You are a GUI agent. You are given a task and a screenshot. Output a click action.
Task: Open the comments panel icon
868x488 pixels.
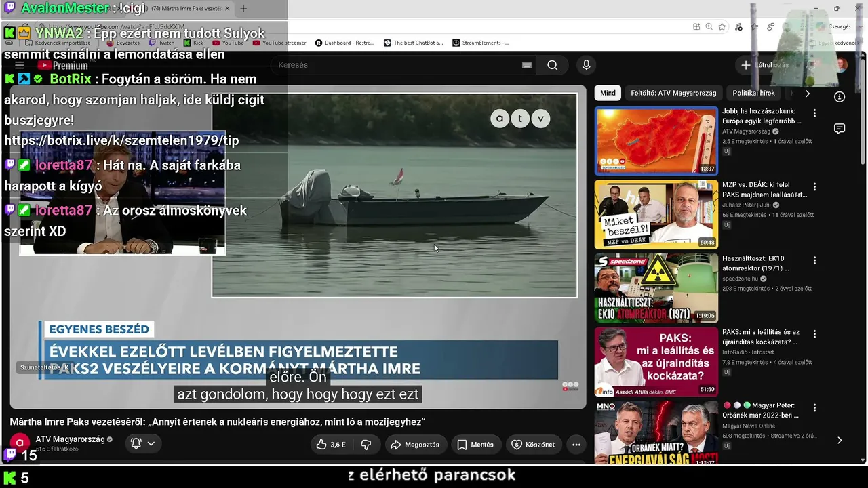click(x=840, y=129)
